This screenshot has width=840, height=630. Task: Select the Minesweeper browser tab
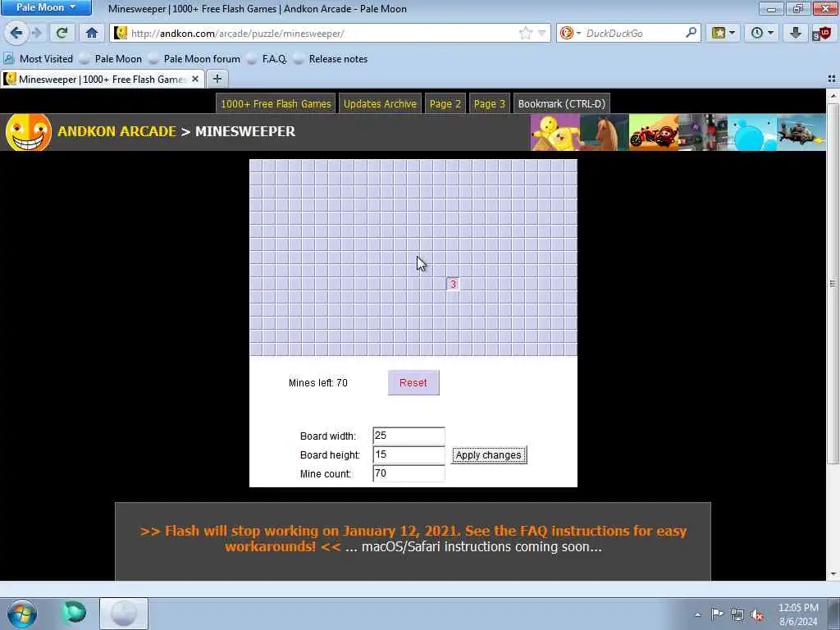point(102,80)
